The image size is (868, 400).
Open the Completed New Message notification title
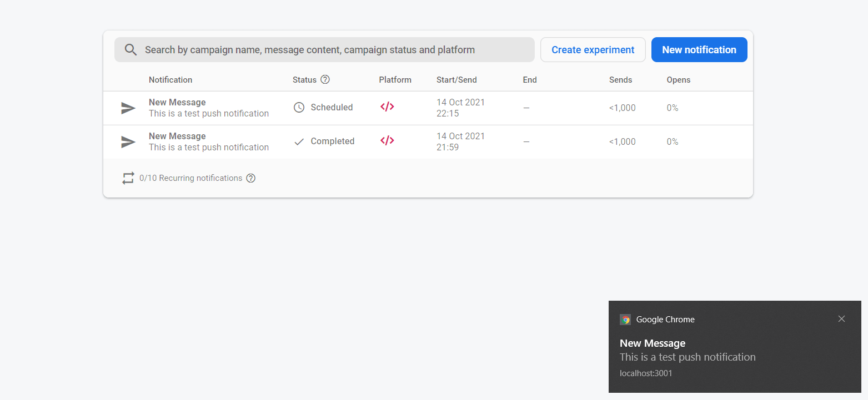click(x=177, y=136)
